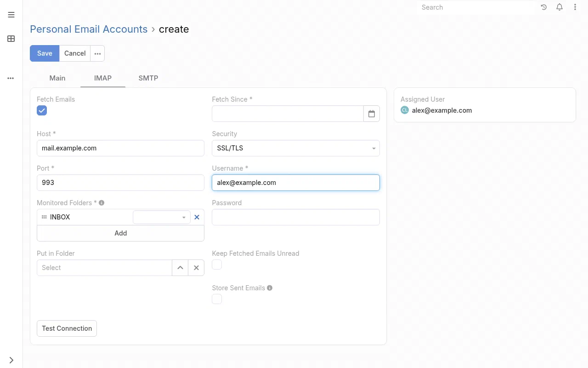Open assigned user alex@example.com
588x368 pixels.
[x=442, y=110]
